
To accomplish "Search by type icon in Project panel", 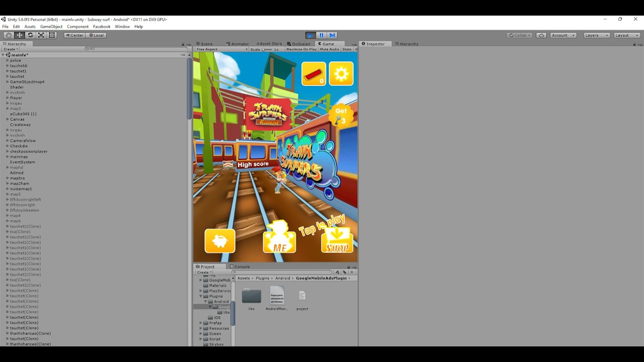I will pyautogui.click(x=339, y=272).
